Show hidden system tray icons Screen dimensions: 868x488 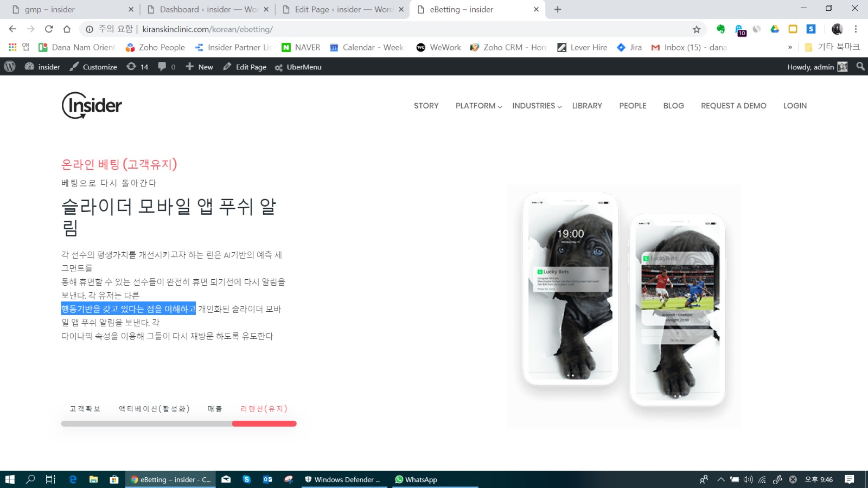tap(720, 479)
